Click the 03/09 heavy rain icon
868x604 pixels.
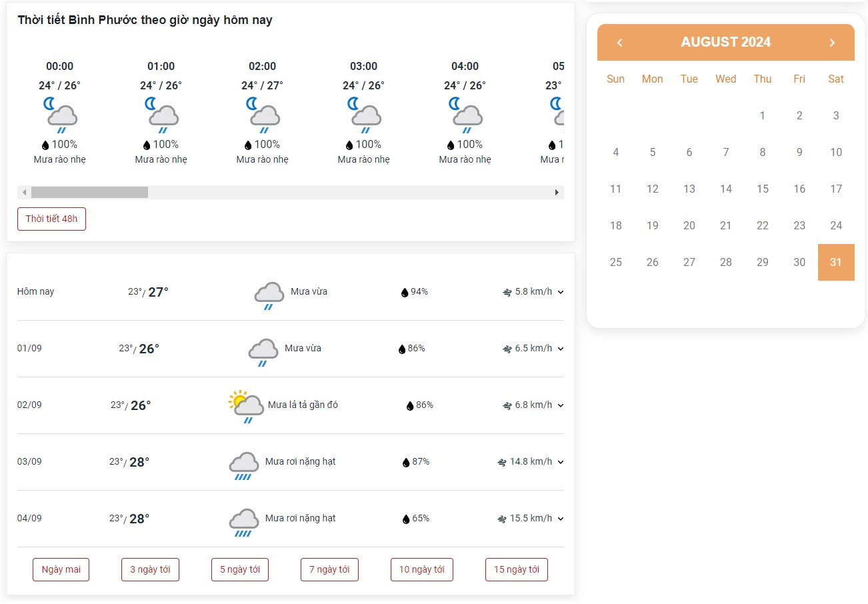coord(244,466)
